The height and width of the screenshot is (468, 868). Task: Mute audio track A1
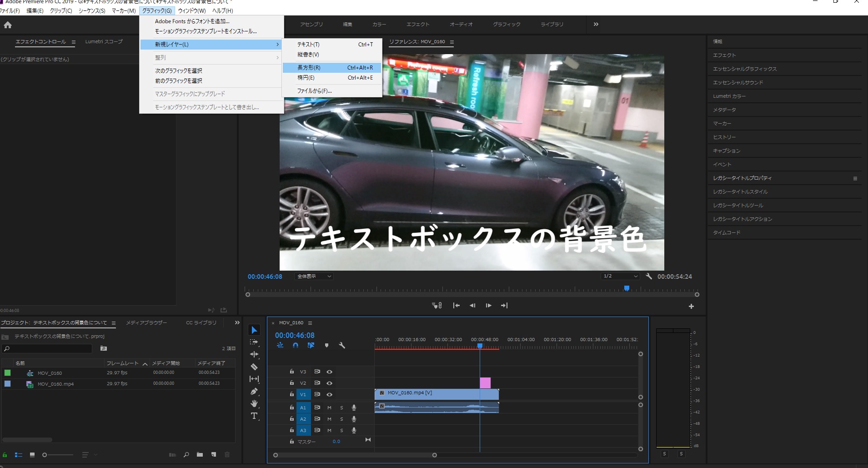click(329, 408)
